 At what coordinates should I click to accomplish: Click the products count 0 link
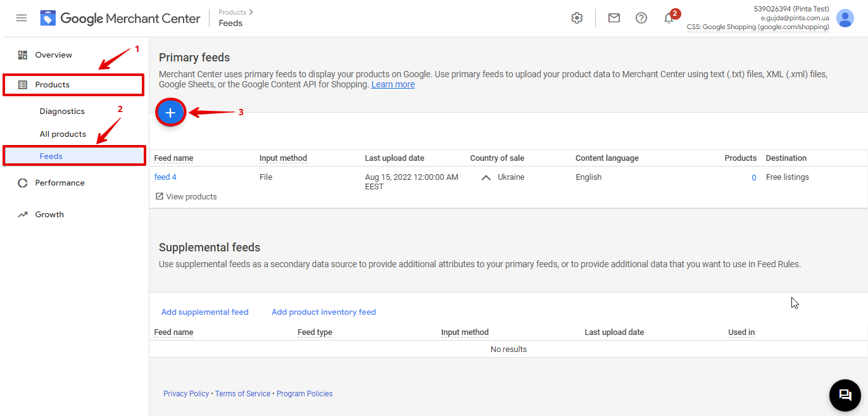tap(753, 178)
